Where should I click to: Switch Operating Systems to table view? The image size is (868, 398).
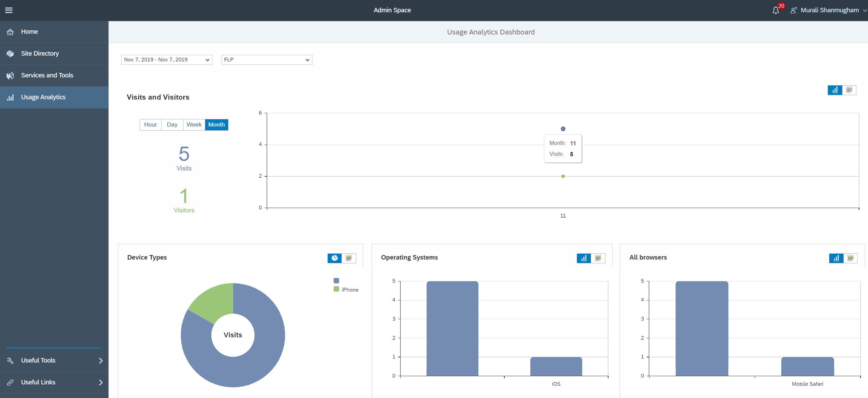pos(598,258)
